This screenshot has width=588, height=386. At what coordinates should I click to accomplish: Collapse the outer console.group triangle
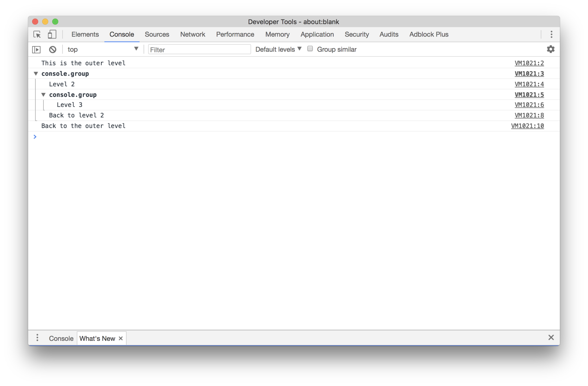click(36, 74)
